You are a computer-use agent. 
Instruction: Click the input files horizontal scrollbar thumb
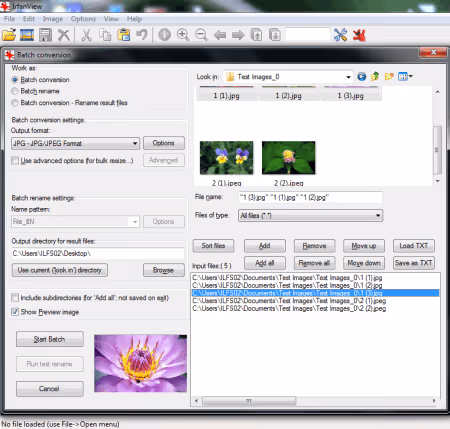[249, 401]
